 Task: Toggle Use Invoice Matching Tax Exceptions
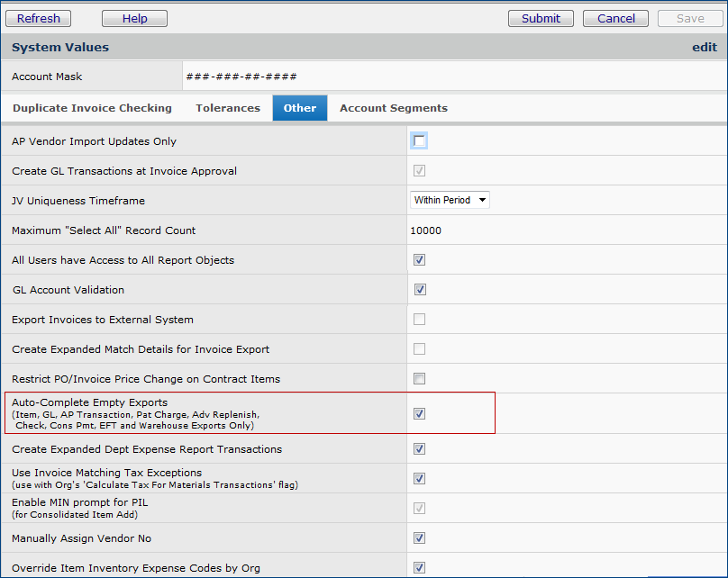pos(420,479)
